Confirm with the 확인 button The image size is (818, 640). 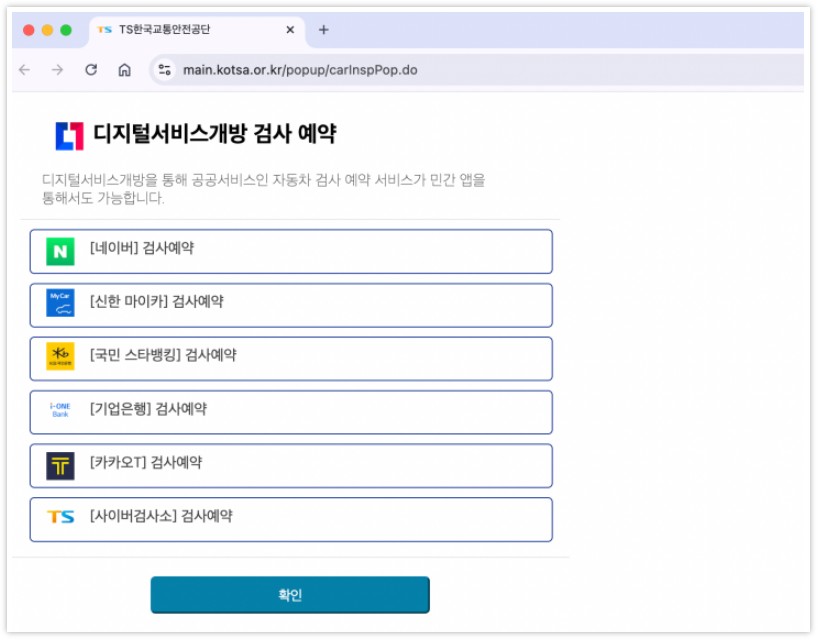(290, 595)
